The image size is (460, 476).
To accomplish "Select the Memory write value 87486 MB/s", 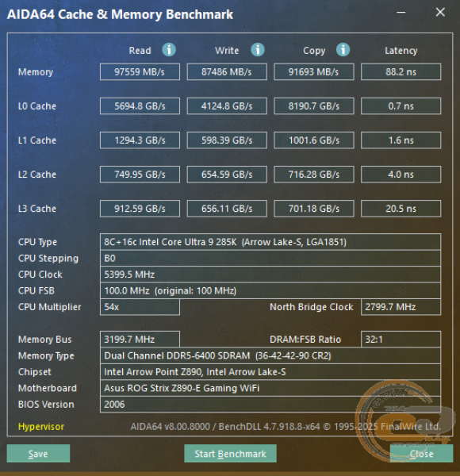I will (x=227, y=72).
